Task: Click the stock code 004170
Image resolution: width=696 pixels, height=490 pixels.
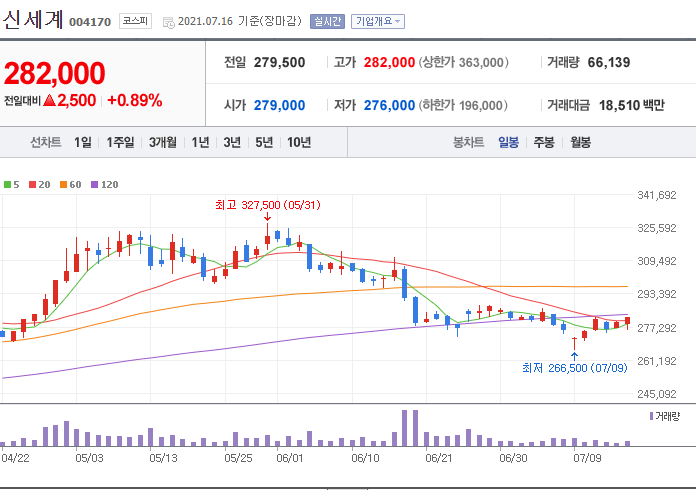Action: pos(90,22)
